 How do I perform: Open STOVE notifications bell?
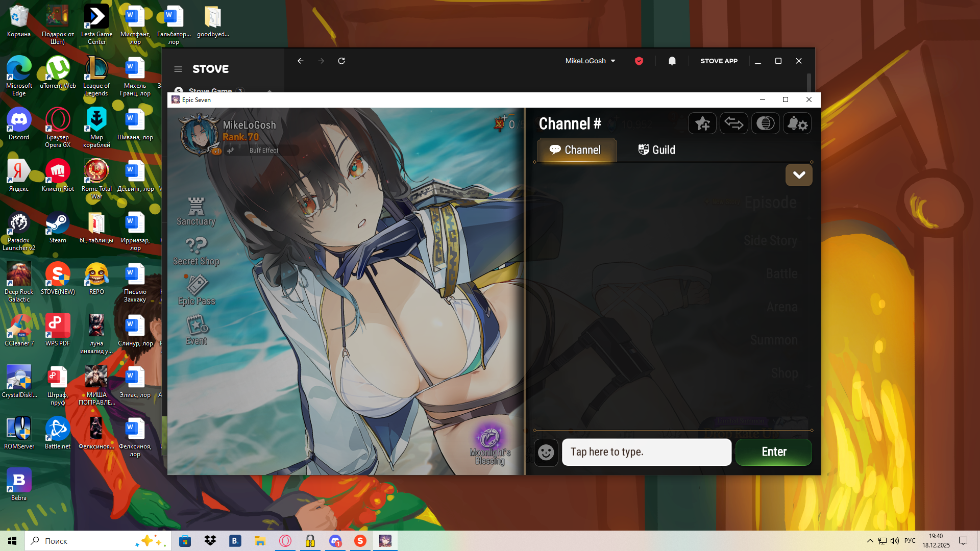click(672, 61)
